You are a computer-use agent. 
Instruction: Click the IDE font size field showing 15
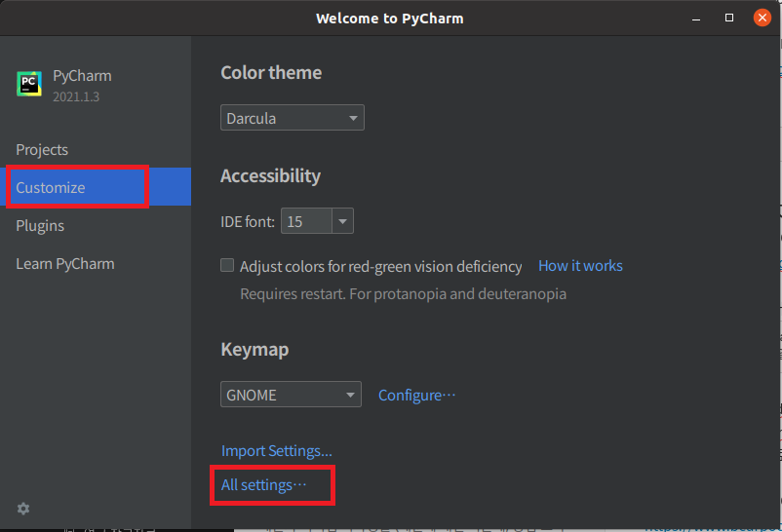point(306,221)
